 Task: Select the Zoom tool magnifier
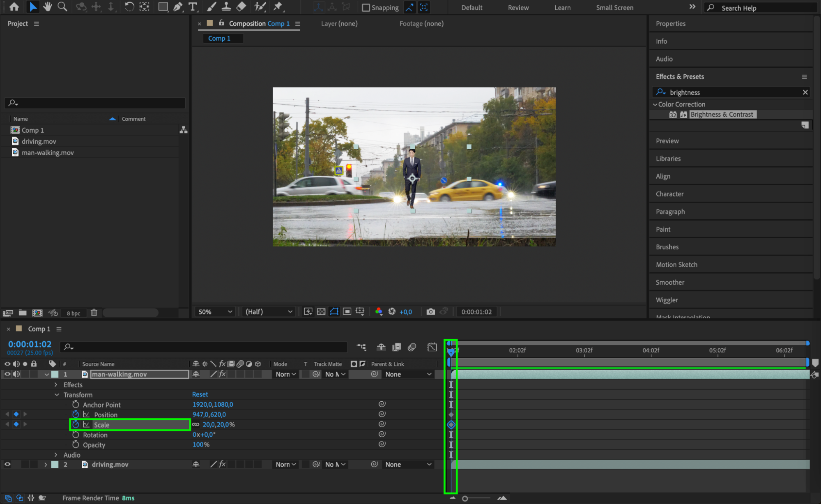(62, 7)
